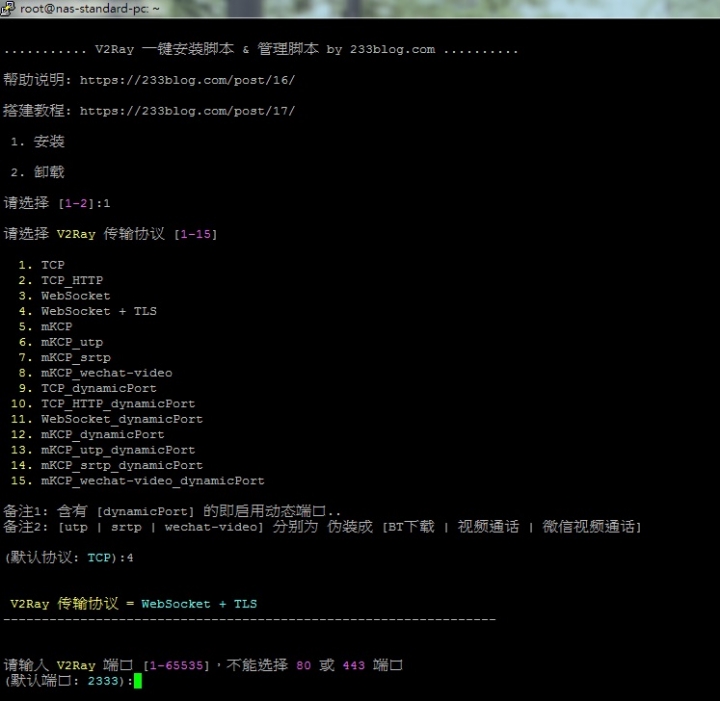
Task: Click protocol option '10. TCP_HTTP_dynamicPort'
Action: (x=103, y=404)
